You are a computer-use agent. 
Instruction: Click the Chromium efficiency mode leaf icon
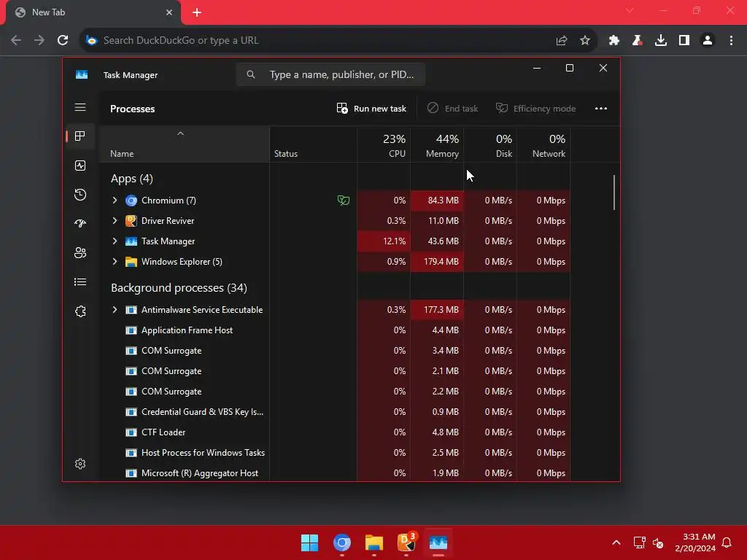[x=343, y=201]
